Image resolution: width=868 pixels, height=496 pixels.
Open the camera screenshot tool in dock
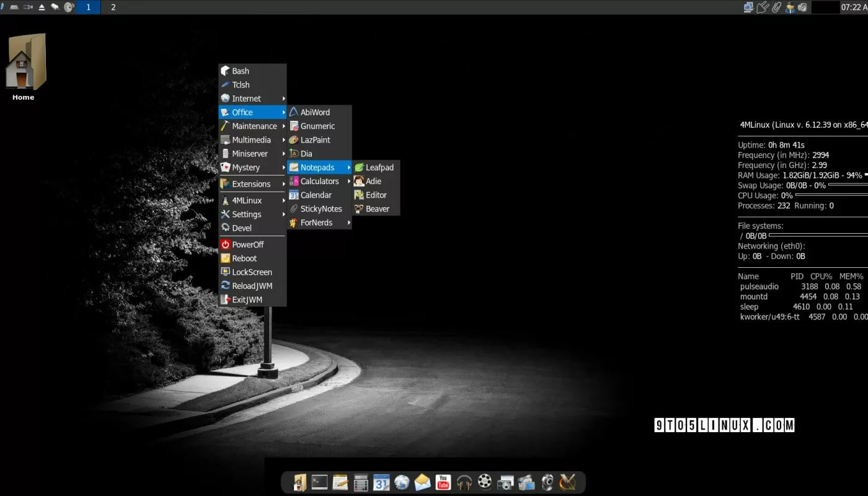(505, 482)
